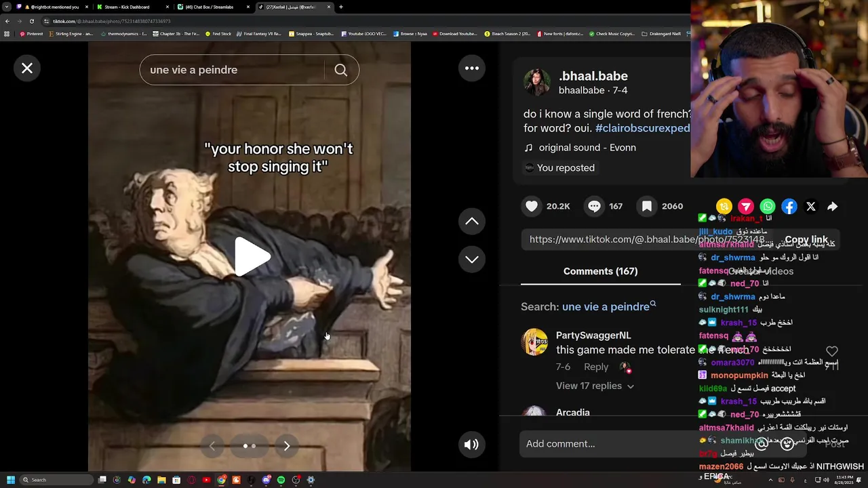Click Copy link button
868x488 pixels.
(x=806, y=240)
